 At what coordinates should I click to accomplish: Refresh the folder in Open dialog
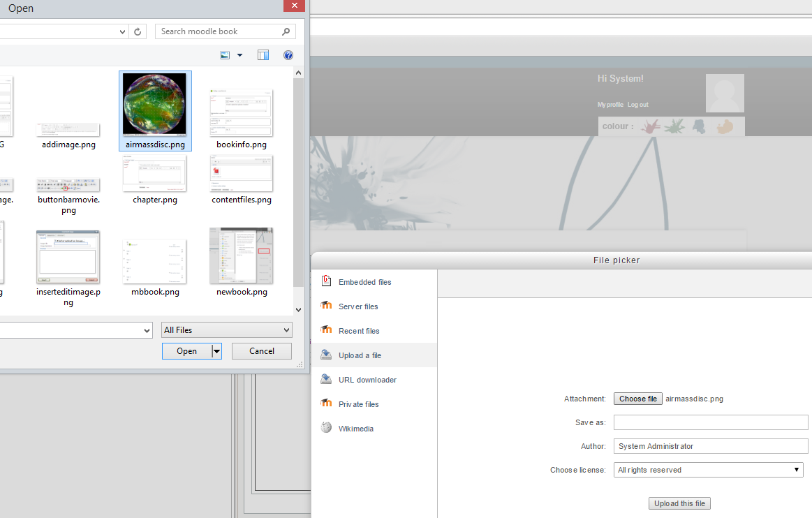[138, 31]
